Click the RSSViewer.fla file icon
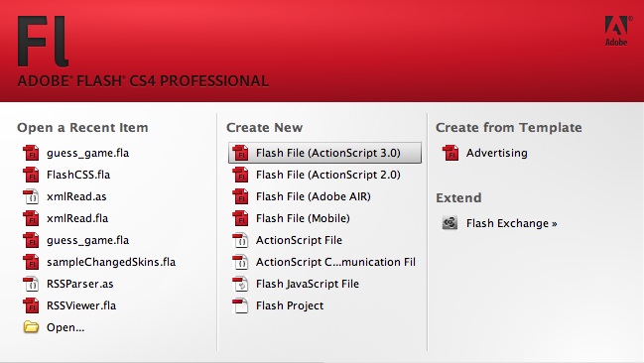Image resolution: width=644 pixels, height=363 pixels. point(31,305)
